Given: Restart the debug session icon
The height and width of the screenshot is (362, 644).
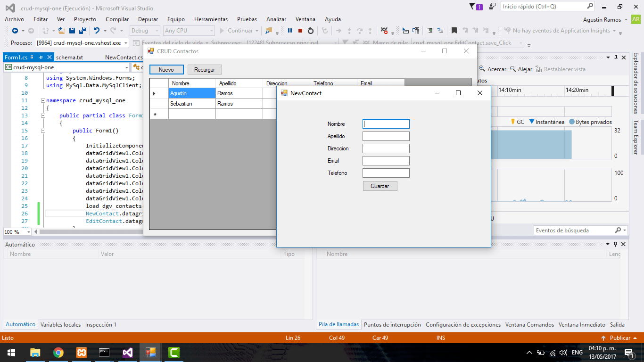Looking at the screenshot, I should (x=310, y=30).
